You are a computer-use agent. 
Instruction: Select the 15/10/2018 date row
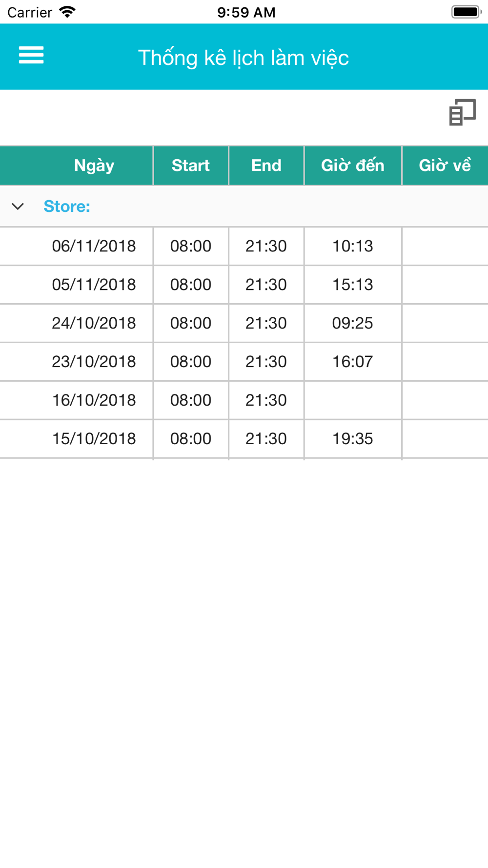[x=94, y=439]
